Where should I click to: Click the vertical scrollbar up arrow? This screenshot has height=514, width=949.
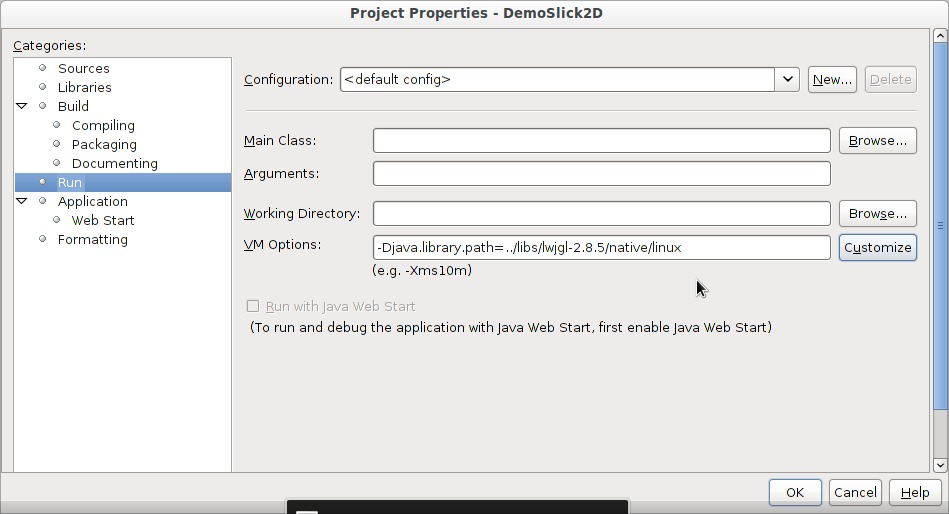coord(940,36)
